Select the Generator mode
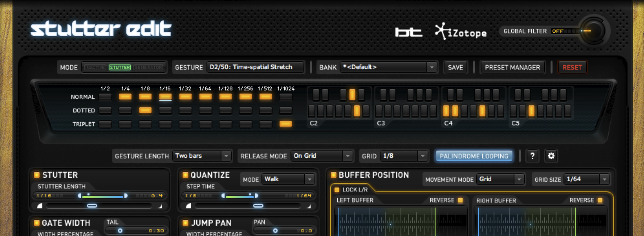Viewport: 644px width, 236px height. pos(148,67)
